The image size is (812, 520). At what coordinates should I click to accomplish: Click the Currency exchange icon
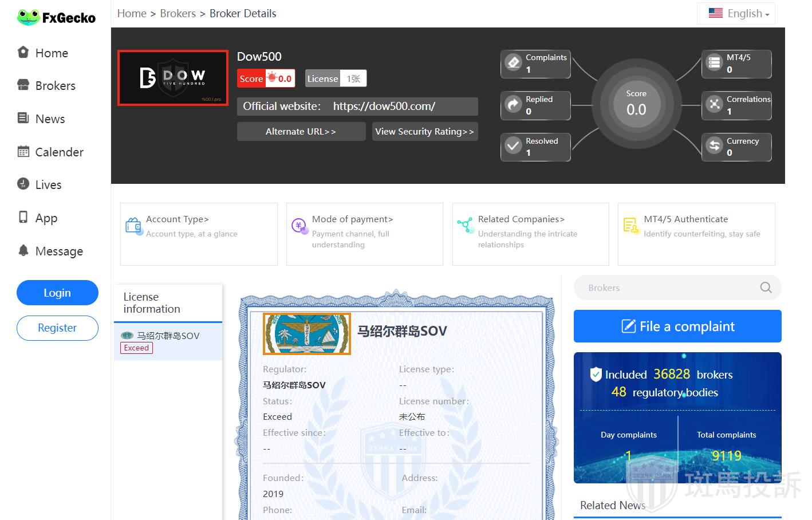[714, 146]
